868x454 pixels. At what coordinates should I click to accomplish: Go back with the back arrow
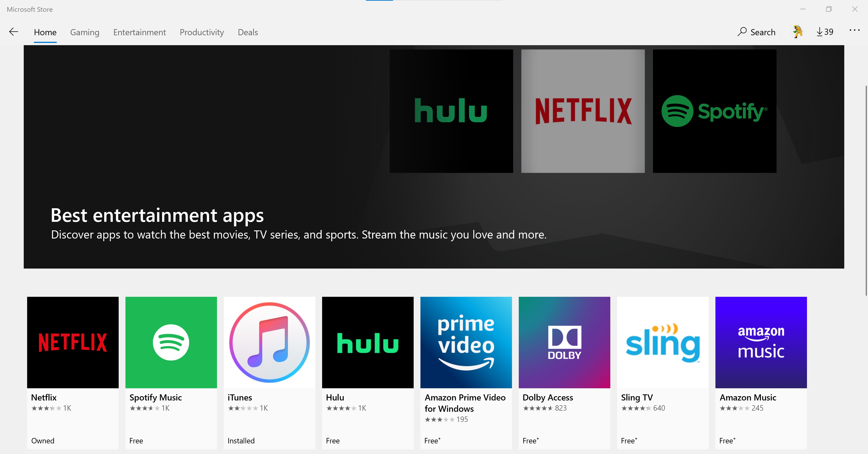tap(14, 32)
